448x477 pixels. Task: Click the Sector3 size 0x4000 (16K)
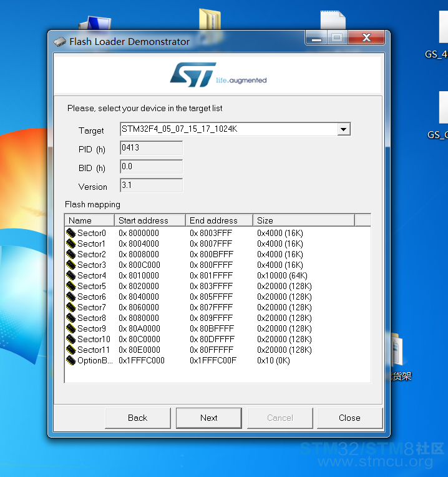tap(280, 265)
